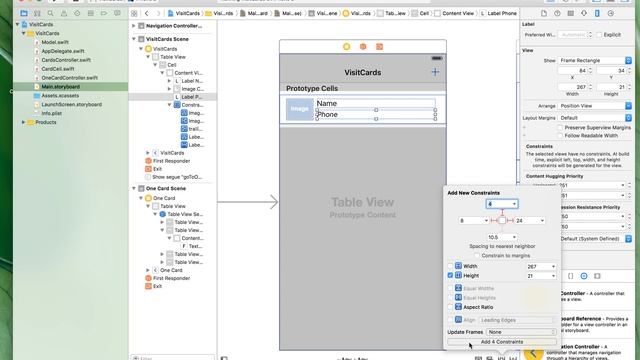This screenshot has width=640, height=360.
Task: Select First Responder under VisitCards Scene
Action: (171, 161)
